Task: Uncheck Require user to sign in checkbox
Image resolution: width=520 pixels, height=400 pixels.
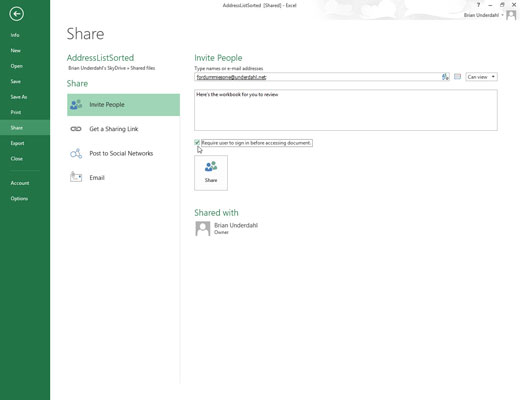Action: tap(197, 143)
